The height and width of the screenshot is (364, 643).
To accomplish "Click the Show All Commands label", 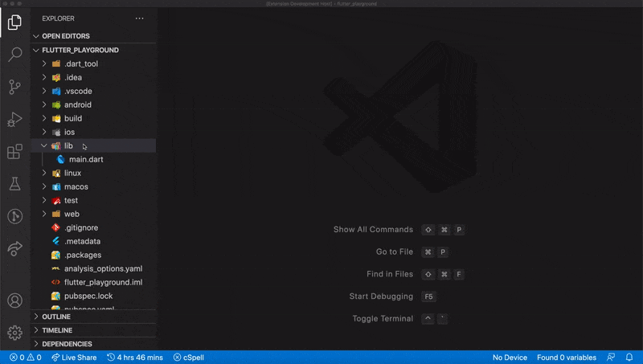I will pyautogui.click(x=373, y=230).
